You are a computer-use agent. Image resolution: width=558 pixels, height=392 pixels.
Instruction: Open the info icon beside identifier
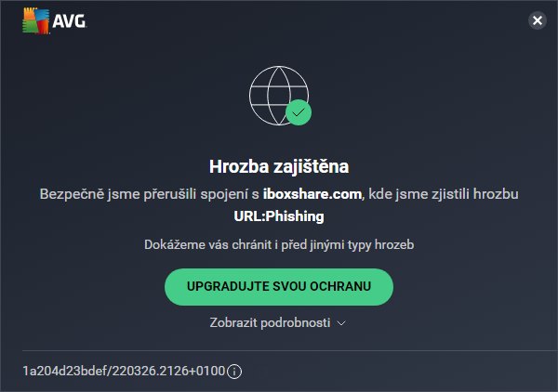pos(234,372)
